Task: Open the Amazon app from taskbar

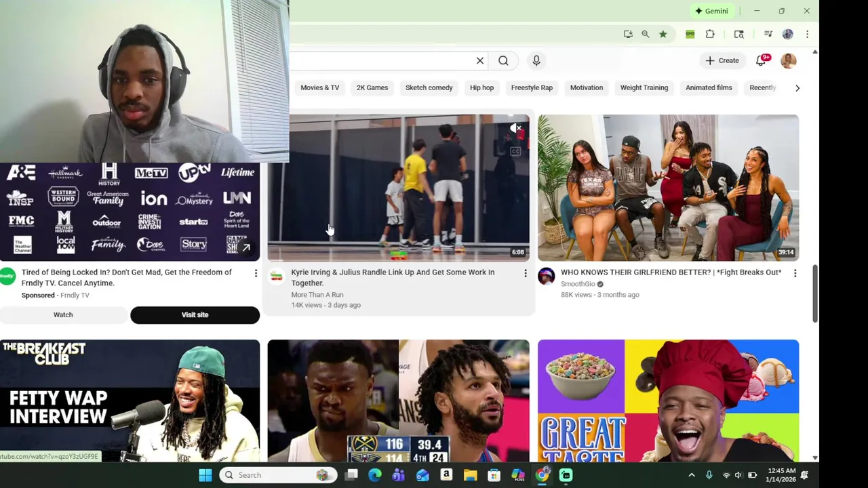Action: point(446,475)
